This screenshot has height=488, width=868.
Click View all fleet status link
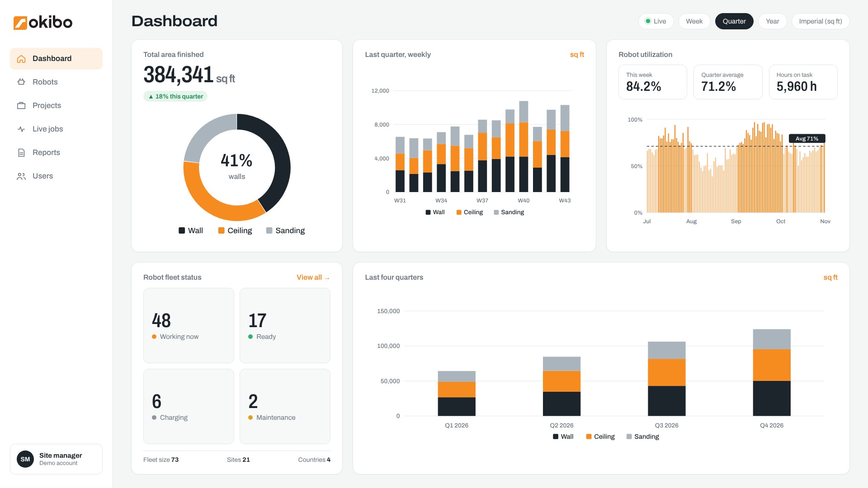point(313,277)
